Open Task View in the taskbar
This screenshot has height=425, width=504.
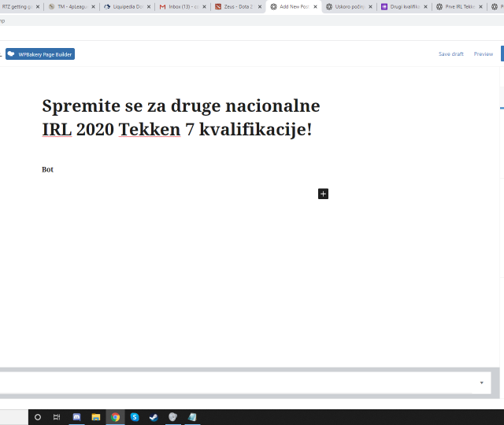click(x=57, y=417)
